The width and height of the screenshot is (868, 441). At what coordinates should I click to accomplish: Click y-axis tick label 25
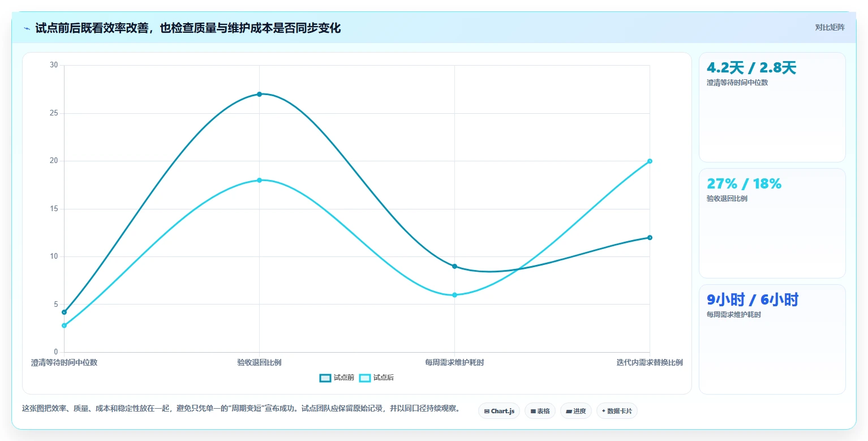[54, 113]
